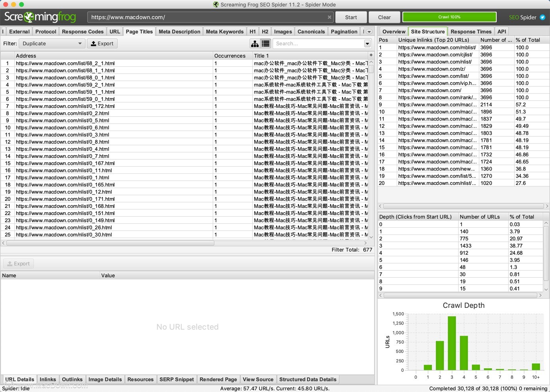Viewport: 550px width, 392px height.
Task: Select row nlist/0_172.html
Action: click(x=185, y=106)
